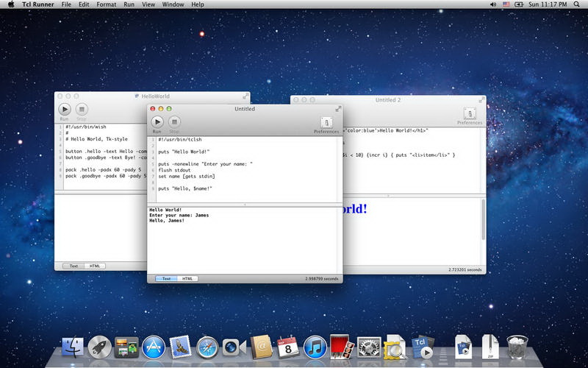Open the Format menu

(x=106, y=4)
